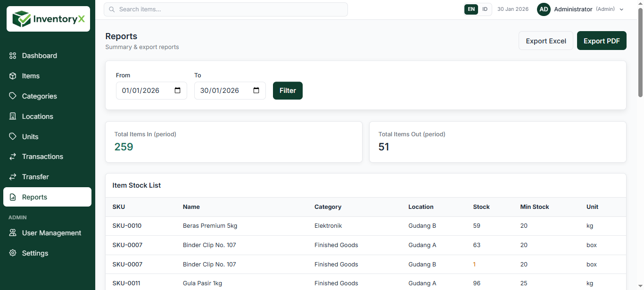This screenshot has width=644, height=290.
Task: Click the page vertical scrollbar
Action: pyautogui.click(x=640, y=52)
